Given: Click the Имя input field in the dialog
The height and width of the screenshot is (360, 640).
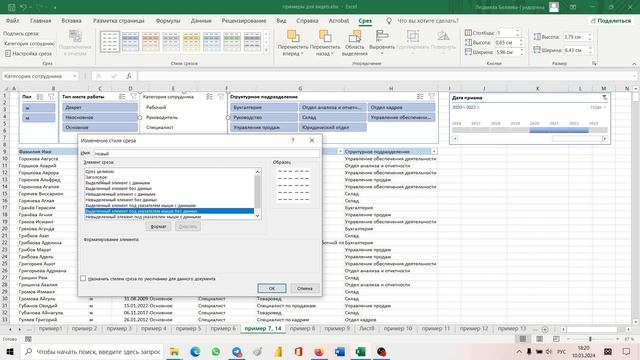Looking at the screenshot, I should click(206, 153).
